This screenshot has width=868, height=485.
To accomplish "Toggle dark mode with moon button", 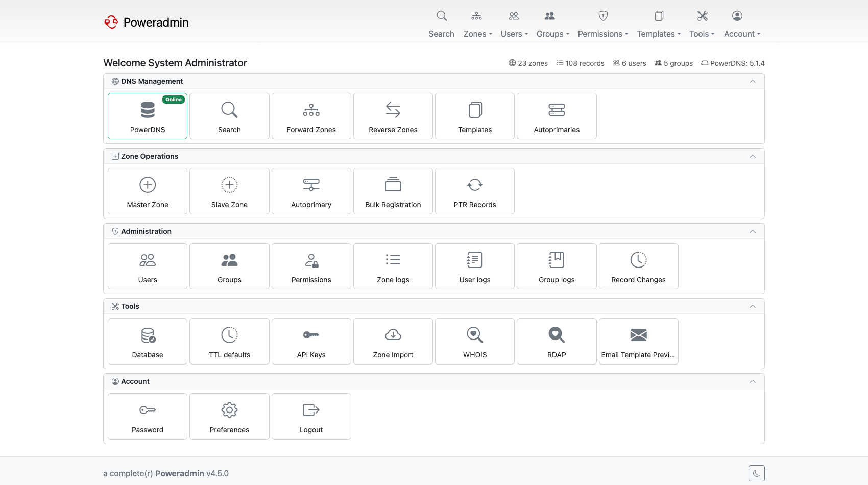I will click(x=756, y=473).
